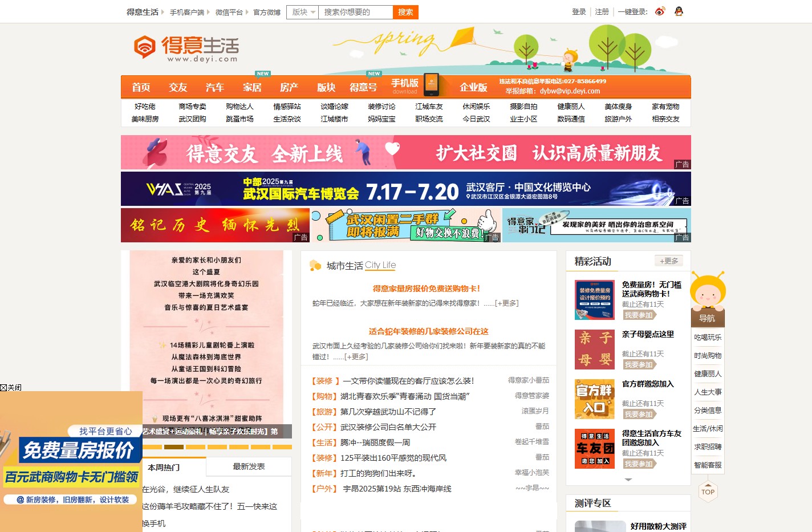Open 求职招聘 in side navigation

708,447
